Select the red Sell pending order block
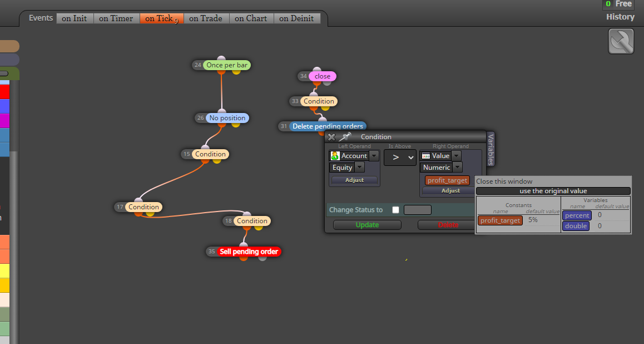 pos(249,252)
